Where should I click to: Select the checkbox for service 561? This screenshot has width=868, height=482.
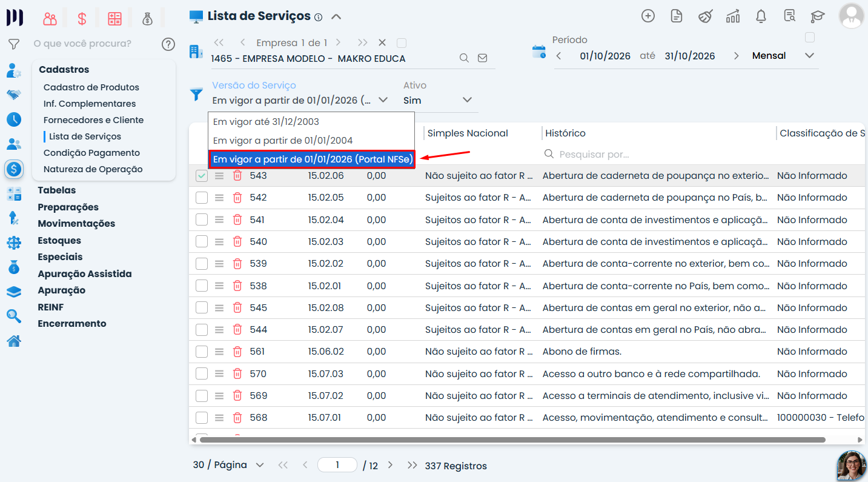coord(202,352)
